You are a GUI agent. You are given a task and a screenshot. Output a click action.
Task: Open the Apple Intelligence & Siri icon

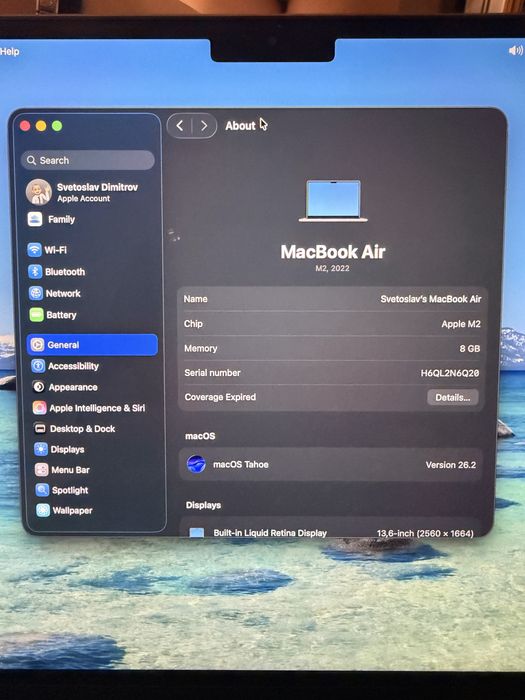point(39,408)
